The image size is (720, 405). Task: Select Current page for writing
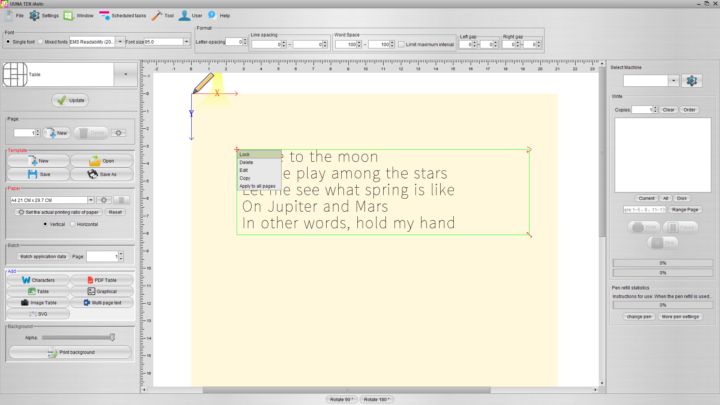(646, 198)
